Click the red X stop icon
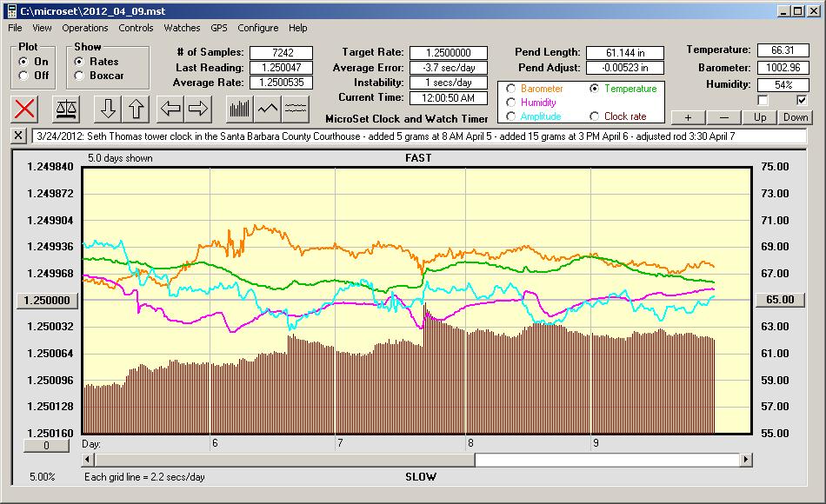The width and height of the screenshot is (826, 504). click(x=24, y=109)
